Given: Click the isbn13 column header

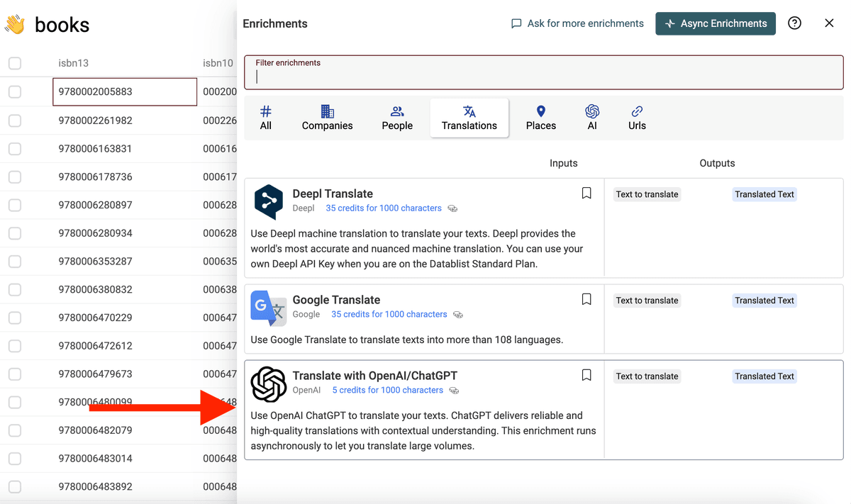Looking at the screenshot, I should click(74, 63).
